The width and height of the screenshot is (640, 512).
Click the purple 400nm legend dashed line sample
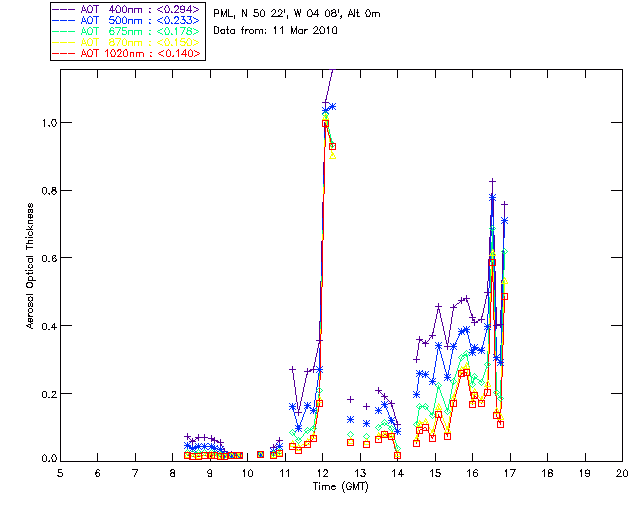pyautogui.click(x=63, y=9)
